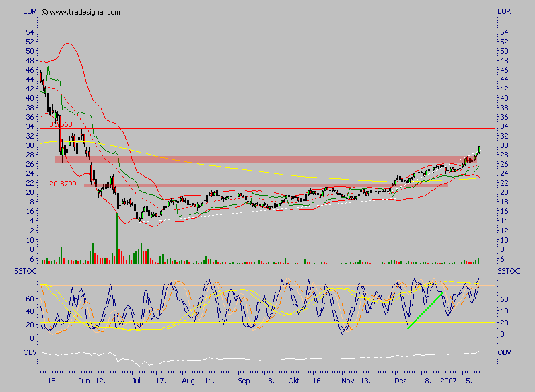
Task: Select the Dez label on the time axis
Action: 400,381
